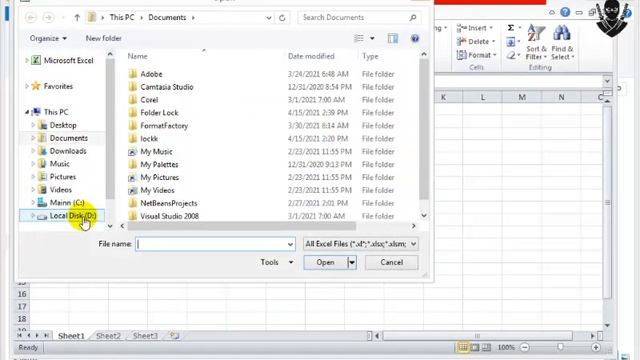Open Microsoft Excel in navigation pane

69,60
